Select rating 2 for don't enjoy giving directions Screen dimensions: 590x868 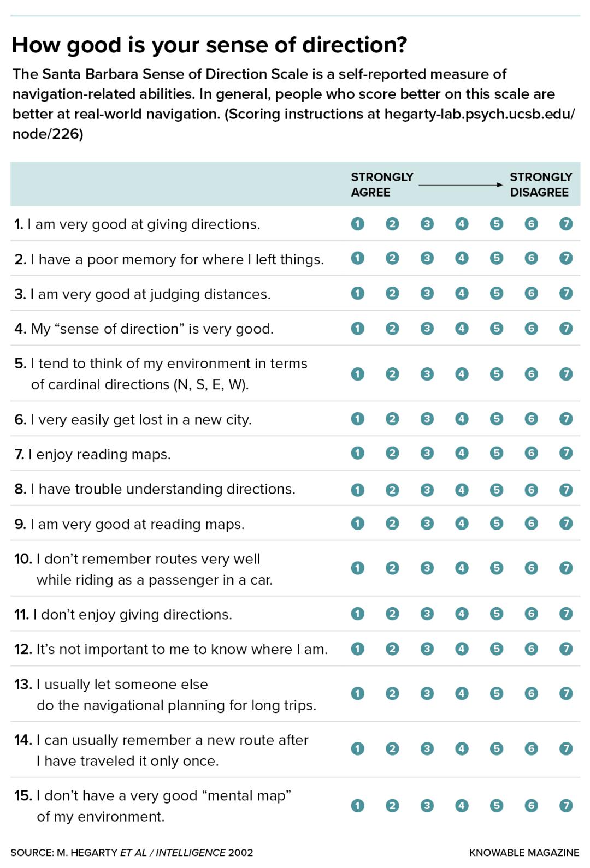pyautogui.click(x=392, y=614)
